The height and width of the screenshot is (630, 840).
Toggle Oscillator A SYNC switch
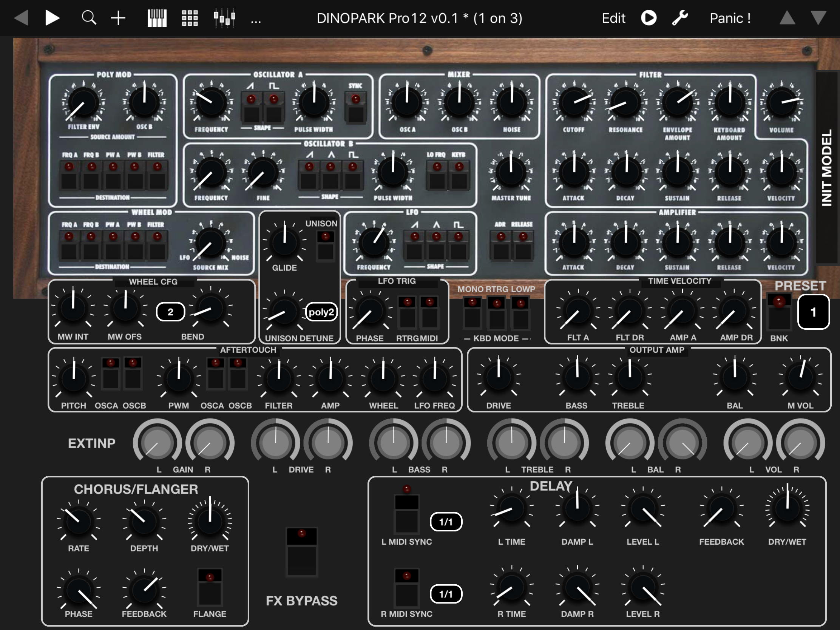click(355, 108)
